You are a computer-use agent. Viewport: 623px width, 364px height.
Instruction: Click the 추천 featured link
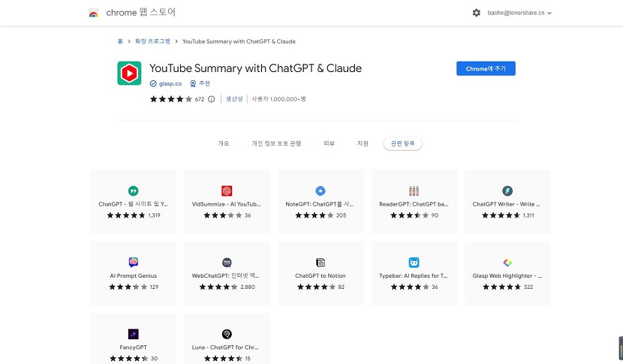pos(204,83)
